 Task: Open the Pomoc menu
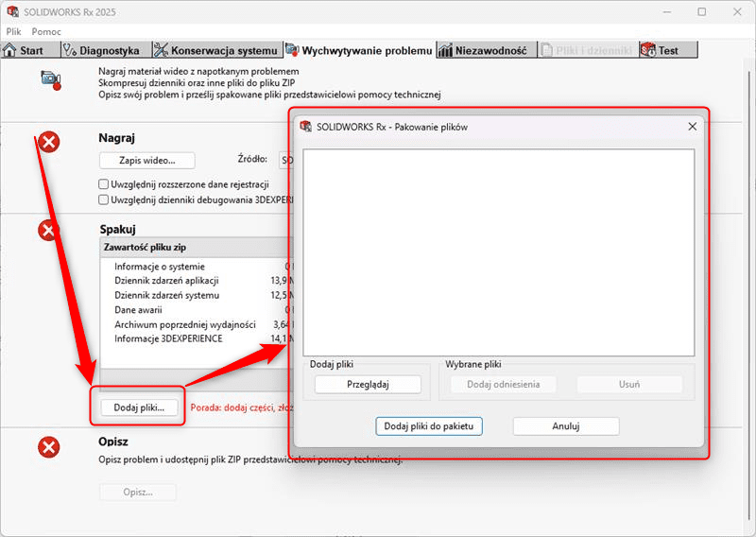tap(46, 31)
